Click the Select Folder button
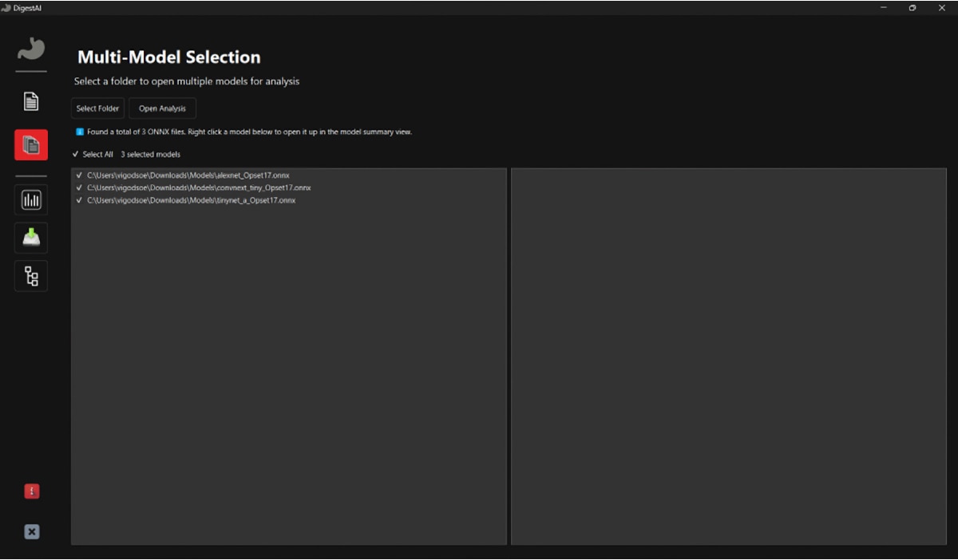Screen dimensions: 958x560 pos(97,108)
